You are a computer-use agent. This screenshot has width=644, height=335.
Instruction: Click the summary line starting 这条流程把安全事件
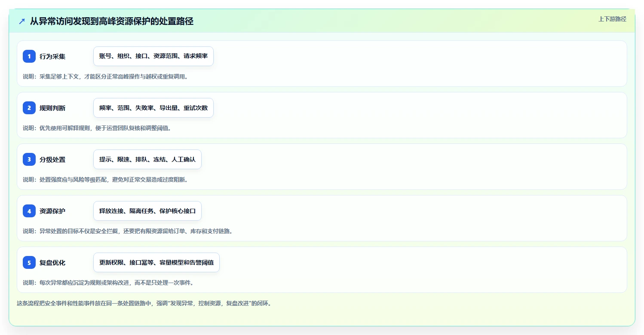(144, 303)
